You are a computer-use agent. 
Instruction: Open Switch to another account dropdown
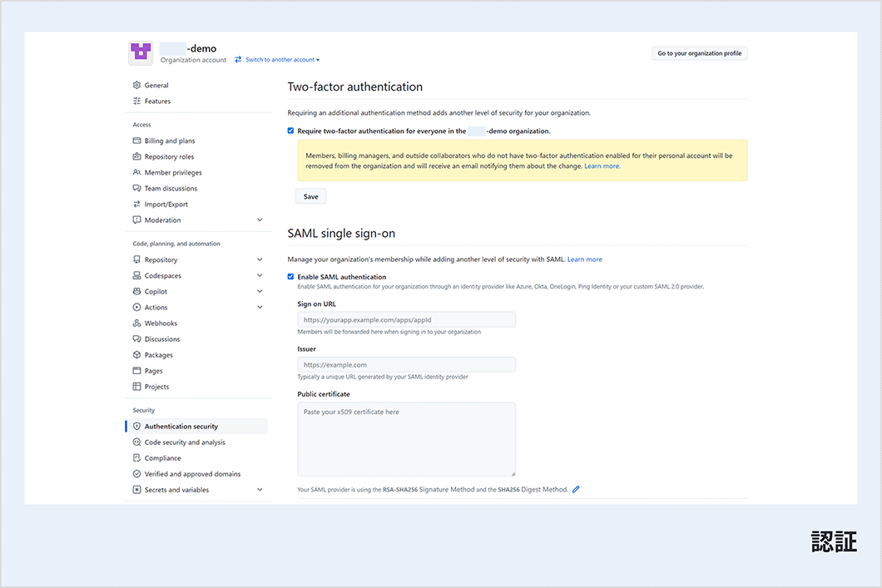click(x=278, y=60)
